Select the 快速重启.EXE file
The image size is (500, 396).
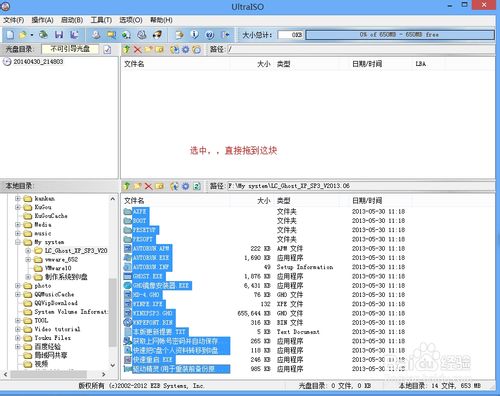coord(153,360)
